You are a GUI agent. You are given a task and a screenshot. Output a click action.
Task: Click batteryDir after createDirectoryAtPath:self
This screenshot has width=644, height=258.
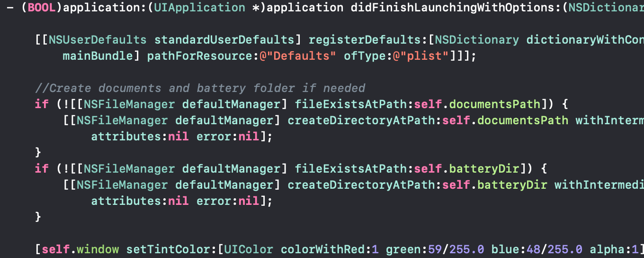tap(512, 184)
